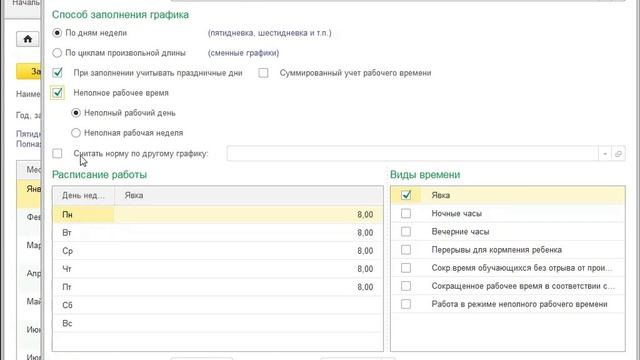Select 'По дням недели' radio option

tap(57, 33)
